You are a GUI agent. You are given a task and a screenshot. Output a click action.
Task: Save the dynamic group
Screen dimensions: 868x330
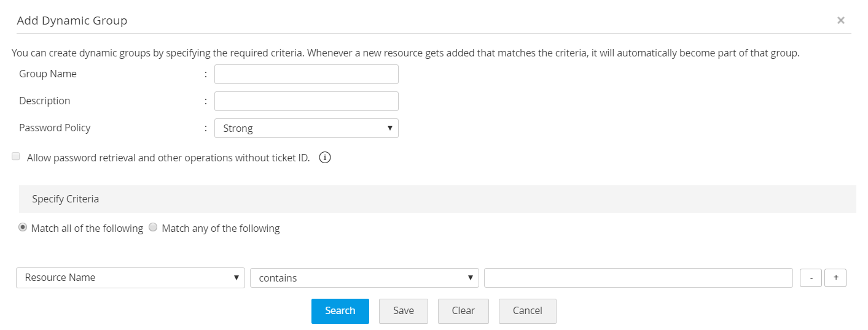[404, 311]
